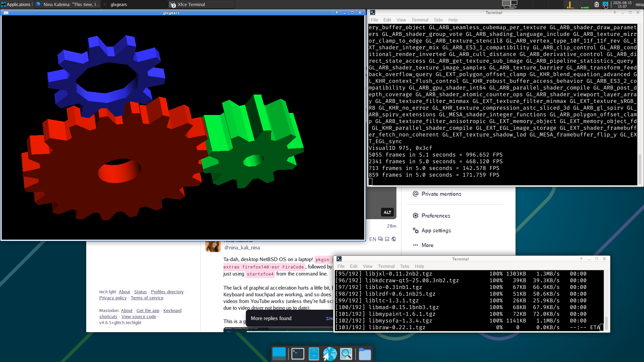The height and width of the screenshot is (362, 644).
Task: Open the Terms of service link
Action: [x=147, y=298]
